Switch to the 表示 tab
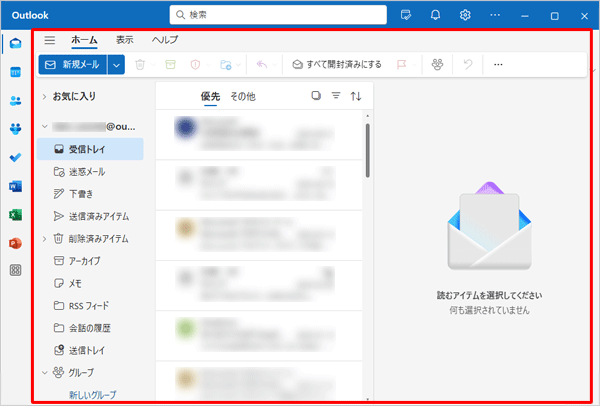This screenshot has width=600, height=406. 125,40
